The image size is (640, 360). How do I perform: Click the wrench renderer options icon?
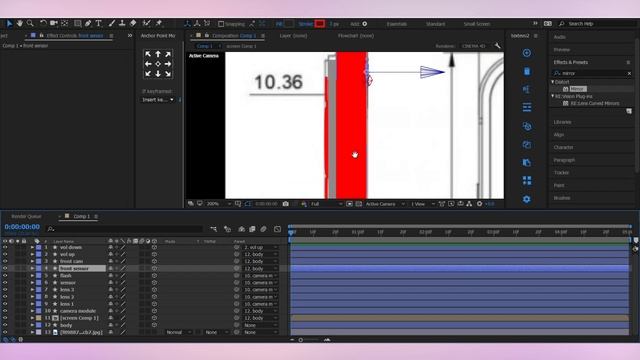click(x=497, y=46)
